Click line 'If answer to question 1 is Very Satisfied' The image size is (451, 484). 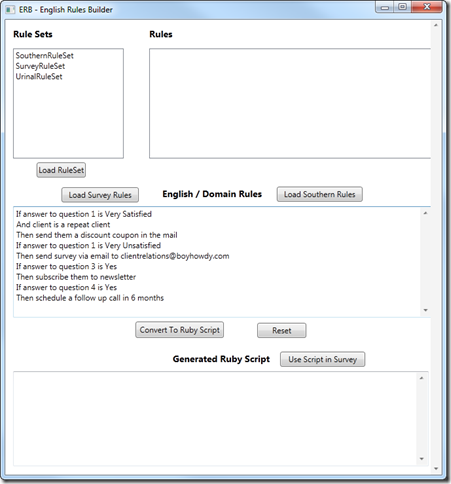tap(84, 214)
